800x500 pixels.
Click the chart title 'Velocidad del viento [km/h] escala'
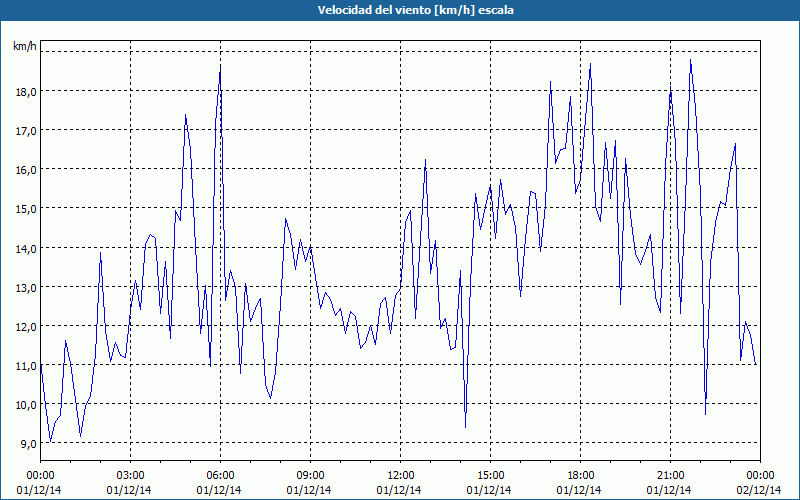pyautogui.click(x=415, y=10)
